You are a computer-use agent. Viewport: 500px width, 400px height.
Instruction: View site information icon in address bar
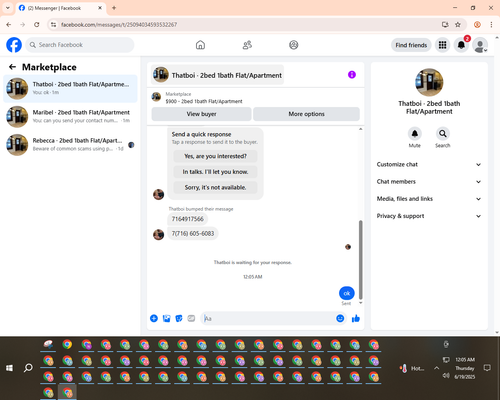click(x=53, y=24)
